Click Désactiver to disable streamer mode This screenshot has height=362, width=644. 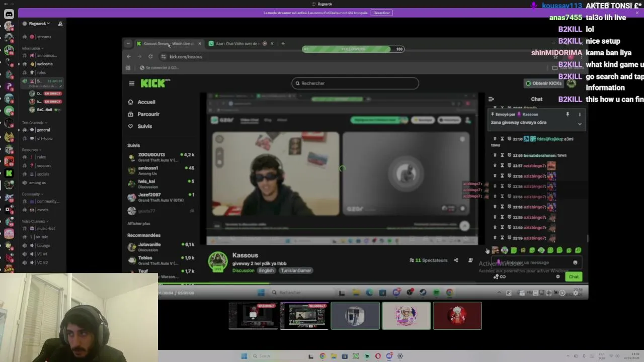(381, 13)
